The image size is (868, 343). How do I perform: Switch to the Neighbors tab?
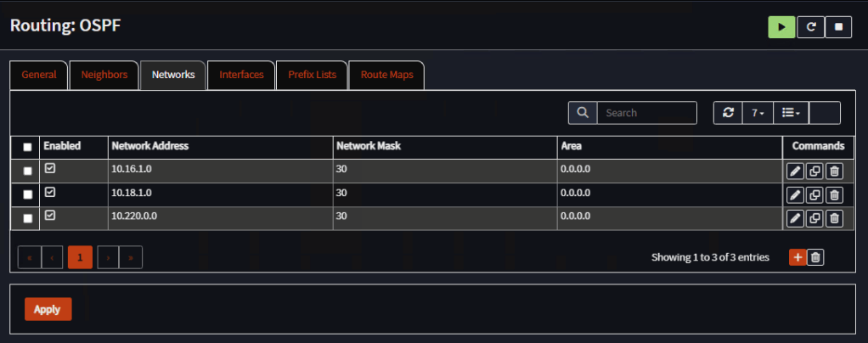point(104,75)
